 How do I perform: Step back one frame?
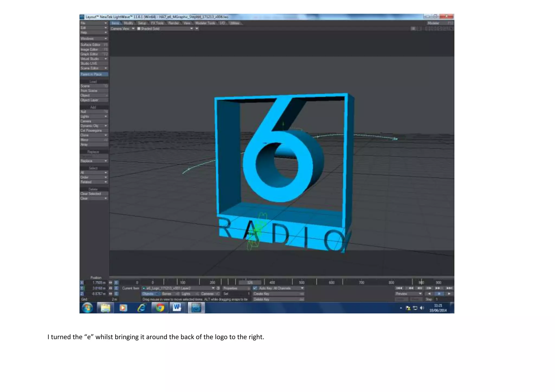coord(420,288)
